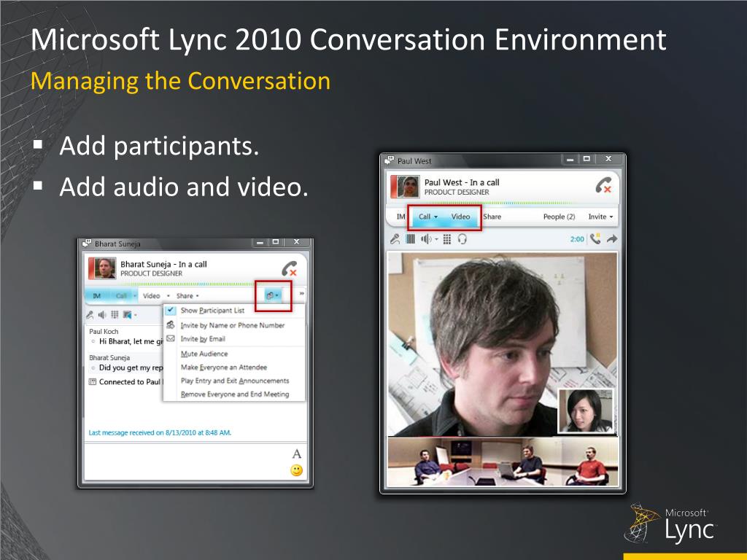
Task: Click Paul West's contact photo
Action: (x=405, y=186)
